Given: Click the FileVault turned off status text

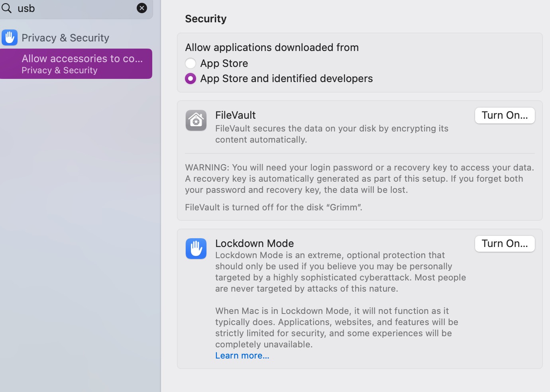Looking at the screenshot, I should click(273, 207).
